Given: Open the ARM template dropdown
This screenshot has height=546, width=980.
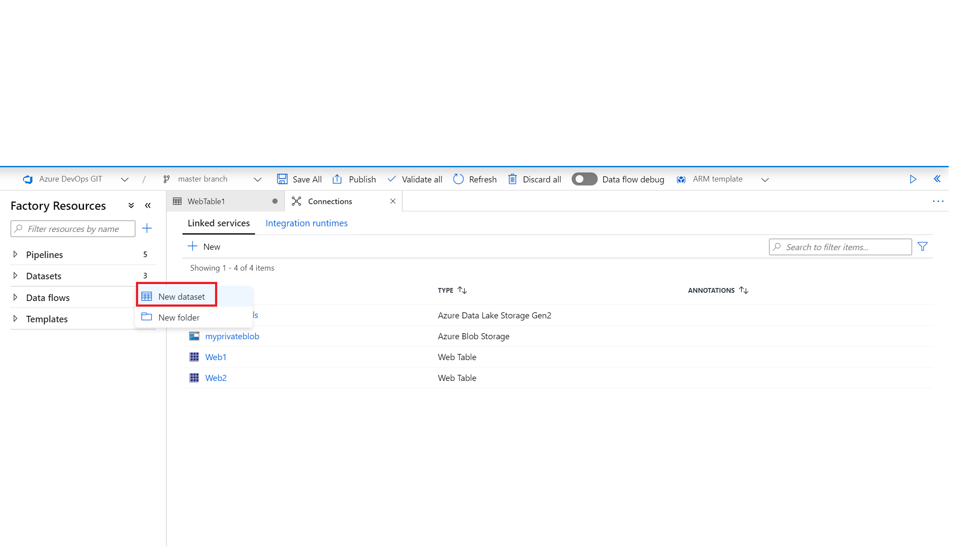Looking at the screenshot, I should click(x=765, y=179).
